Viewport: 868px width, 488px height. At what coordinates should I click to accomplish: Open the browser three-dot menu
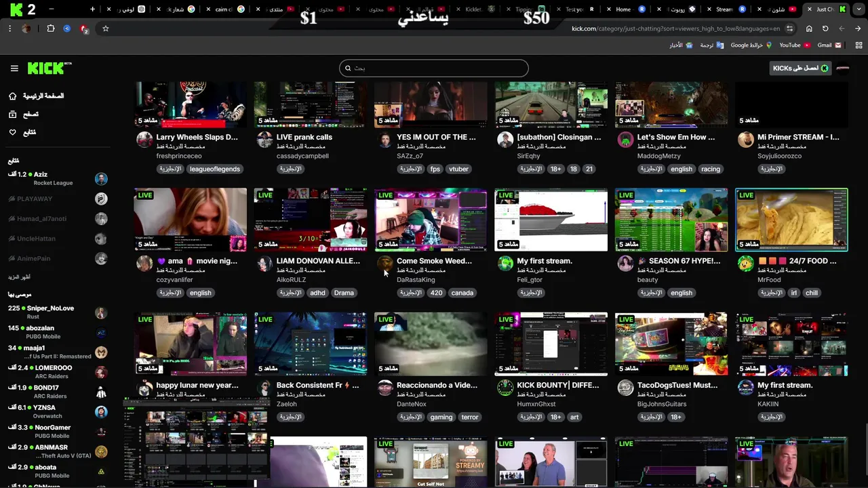tap(9, 28)
